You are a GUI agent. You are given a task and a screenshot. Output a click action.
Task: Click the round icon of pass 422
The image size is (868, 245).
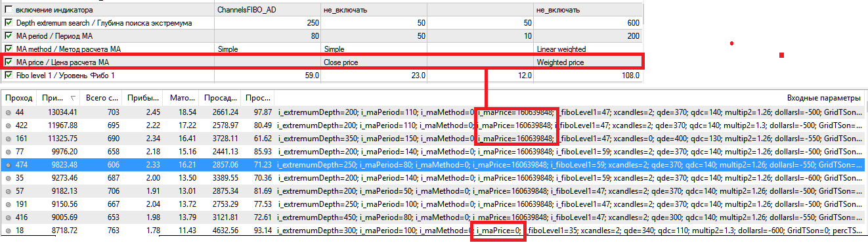tap(8, 125)
